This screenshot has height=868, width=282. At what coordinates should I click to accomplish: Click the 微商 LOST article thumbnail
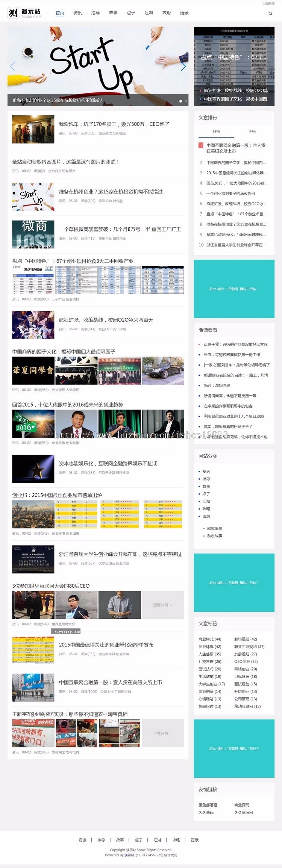[x=33, y=234]
